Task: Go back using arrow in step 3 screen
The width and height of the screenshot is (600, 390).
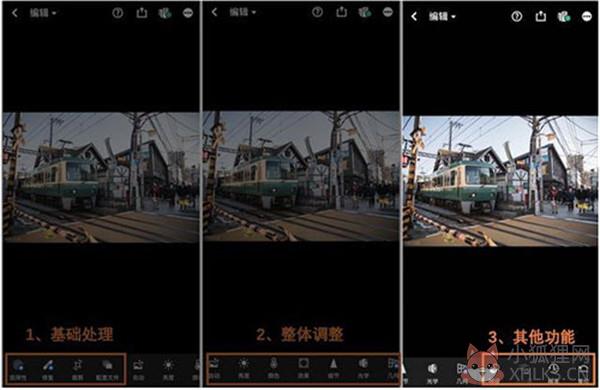Action: 414,16
